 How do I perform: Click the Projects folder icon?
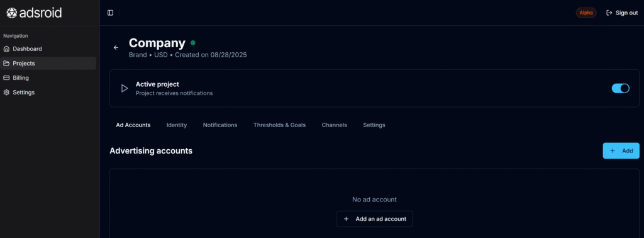(x=6, y=64)
